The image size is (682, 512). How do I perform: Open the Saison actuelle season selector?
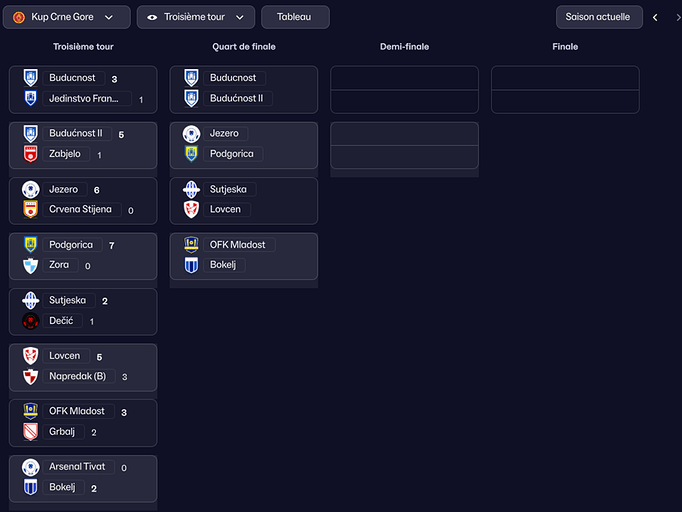(598, 17)
